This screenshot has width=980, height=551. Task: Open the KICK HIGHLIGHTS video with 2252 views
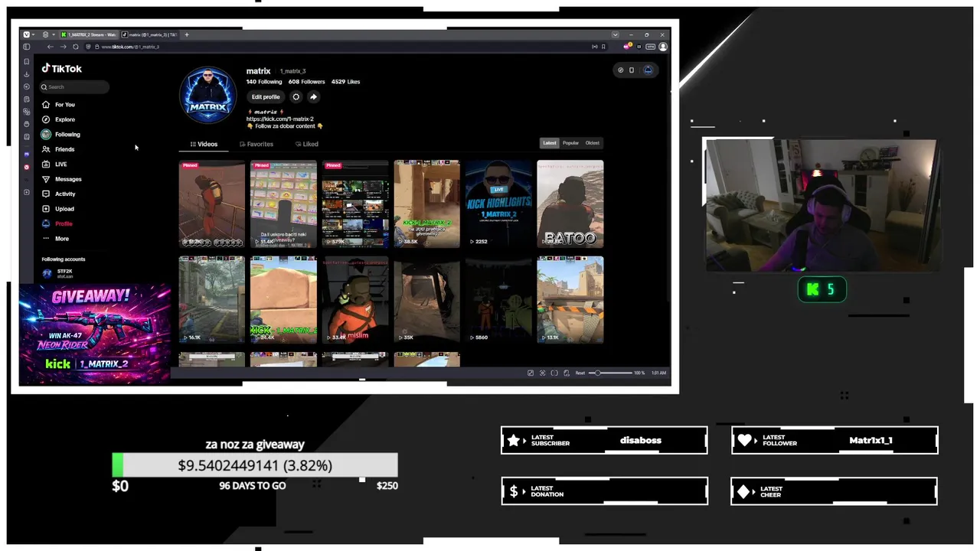point(498,204)
